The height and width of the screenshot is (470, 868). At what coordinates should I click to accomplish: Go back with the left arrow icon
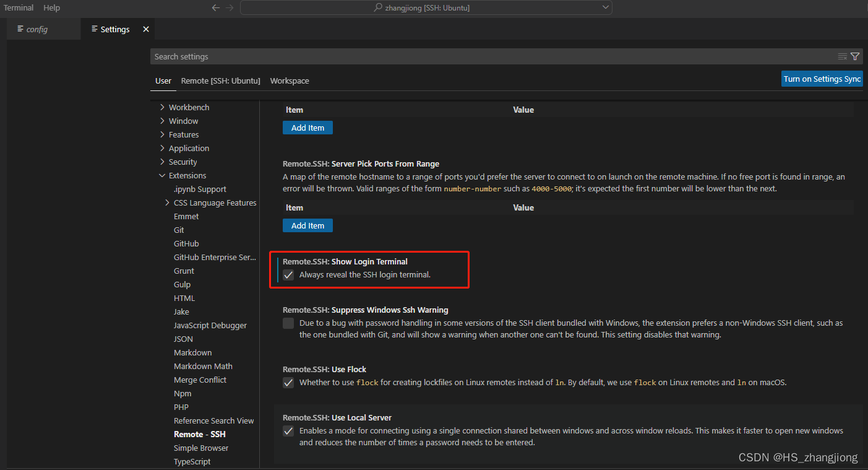click(x=215, y=8)
